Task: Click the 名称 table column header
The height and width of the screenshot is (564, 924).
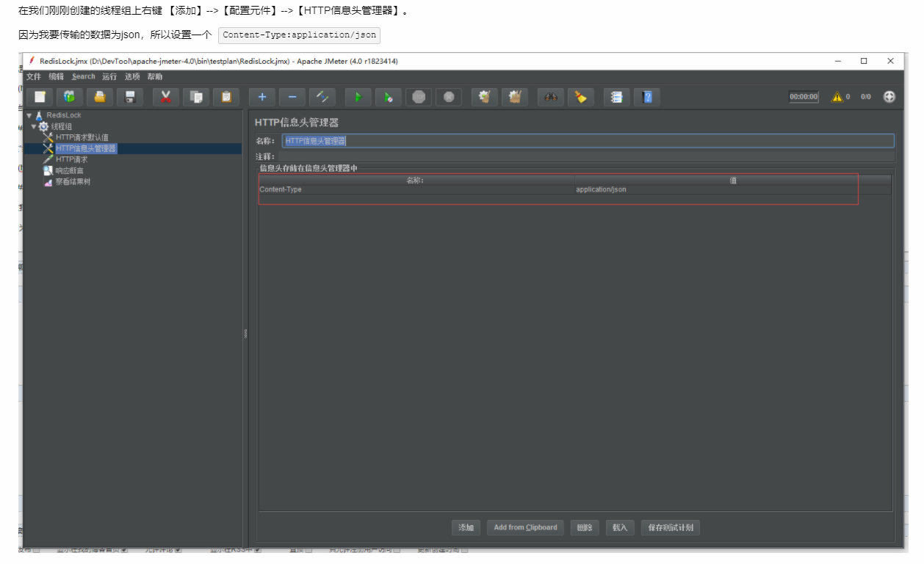Action: (416, 180)
